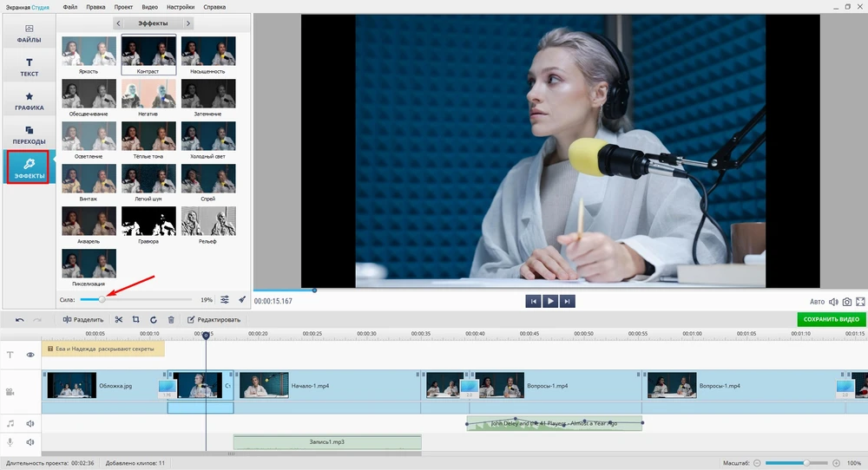The height and width of the screenshot is (470, 868).
Task: Delete selected clip with trash icon
Action: [171, 320]
